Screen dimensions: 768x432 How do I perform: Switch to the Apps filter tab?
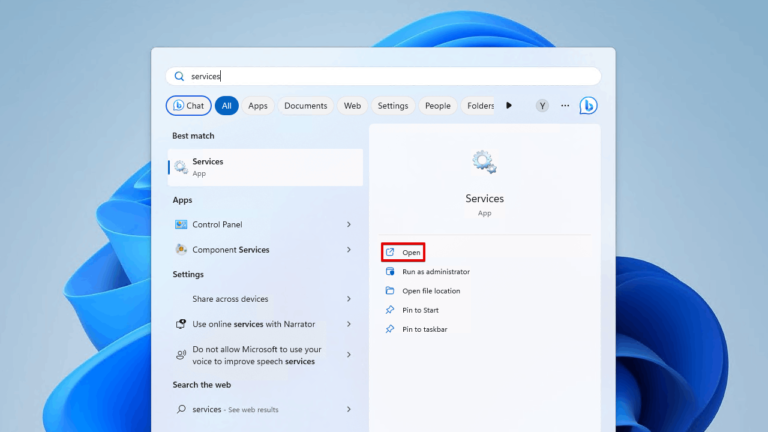(258, 106)
